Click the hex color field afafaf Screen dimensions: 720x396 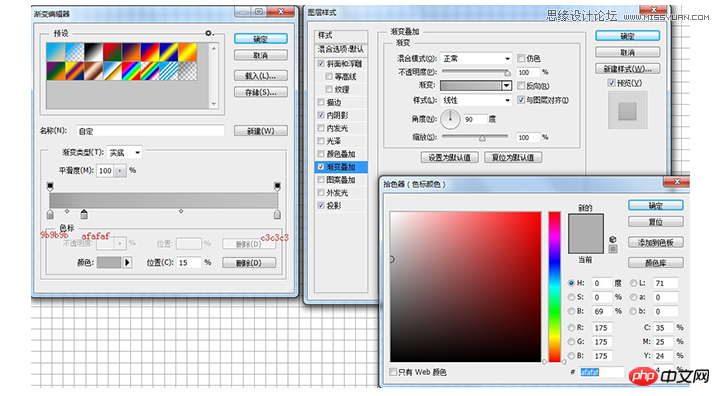pos(602,372)
